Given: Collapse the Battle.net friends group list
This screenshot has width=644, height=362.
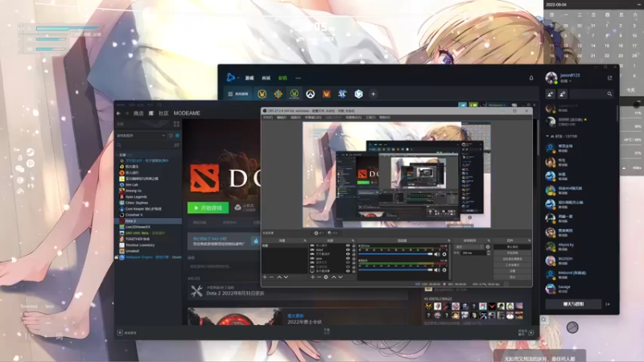Looking at the screenshot, I should coord(547,136).
